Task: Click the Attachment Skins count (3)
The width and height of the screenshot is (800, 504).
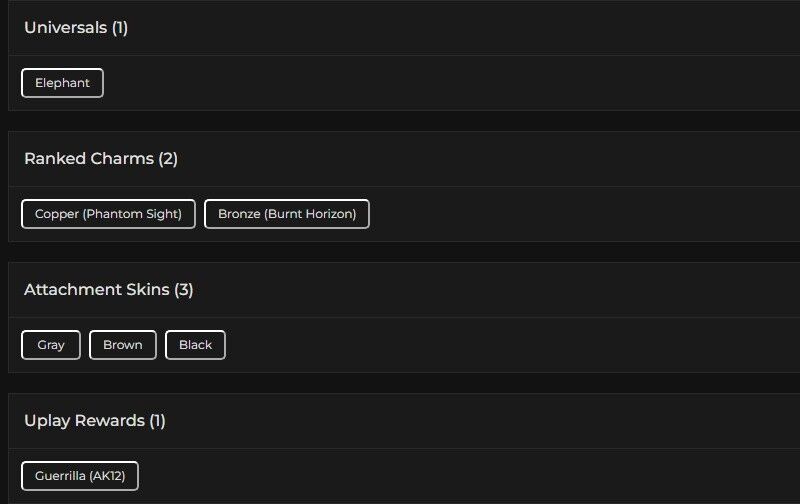Action: pyautogui.click(x=184, y=290)
